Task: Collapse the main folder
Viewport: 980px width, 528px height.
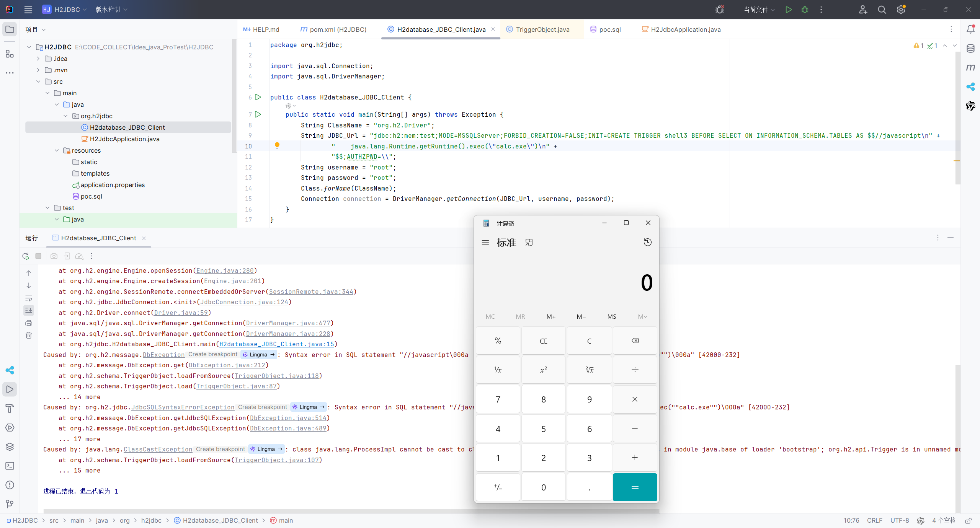Action: coord(47,93)
